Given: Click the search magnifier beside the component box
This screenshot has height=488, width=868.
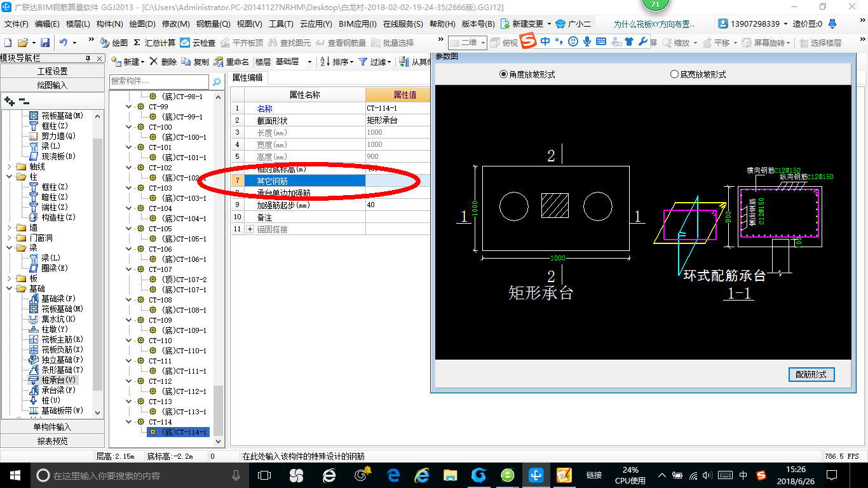Looking at the screenshot, I should tap(217, 81).
